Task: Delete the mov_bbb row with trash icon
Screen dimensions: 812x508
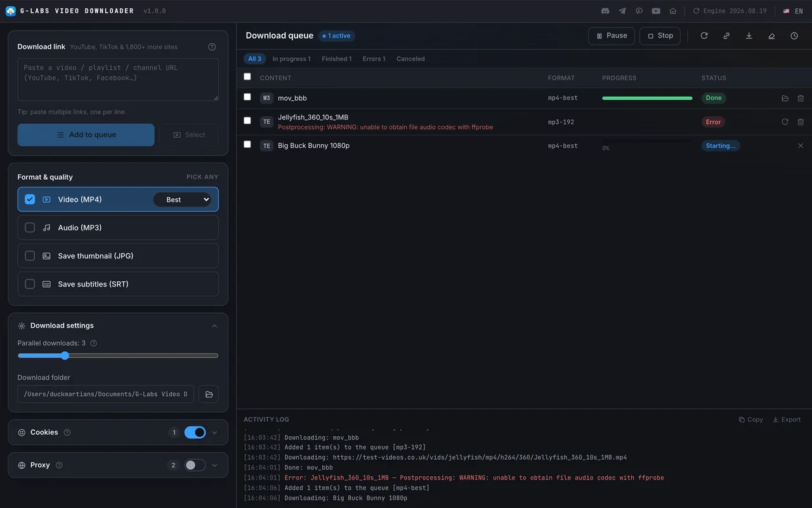Action: tap(801, 98)
